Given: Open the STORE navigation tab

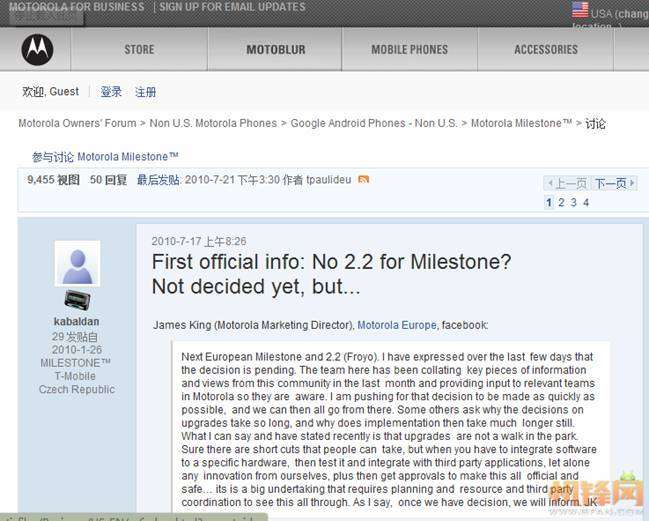Looking at the screenshot, I should [x=139, y=50].
